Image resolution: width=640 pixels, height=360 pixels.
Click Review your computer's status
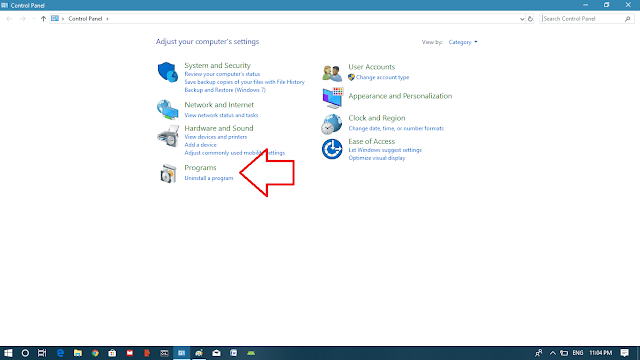[x=222, y=74]
